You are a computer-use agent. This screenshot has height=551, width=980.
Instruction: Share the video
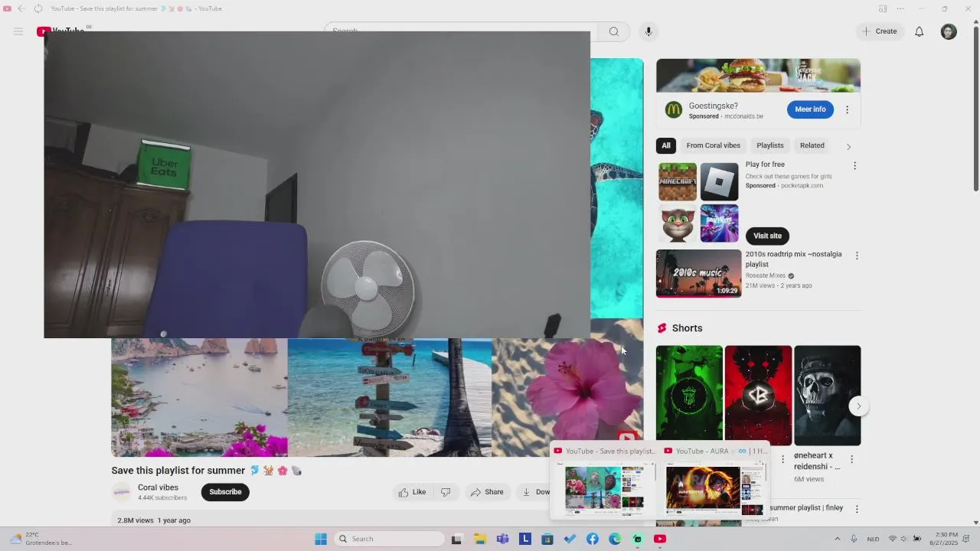pos(487,492)
